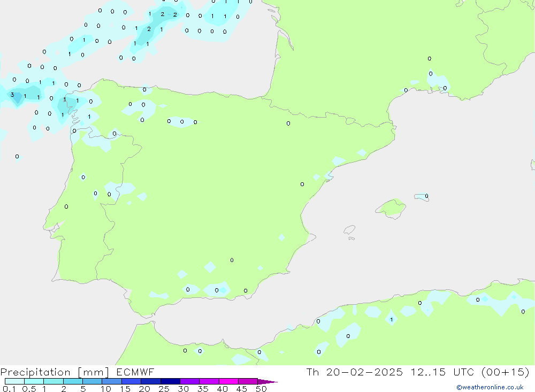Click the "3" precipitation value on the map

click(12, 95)
